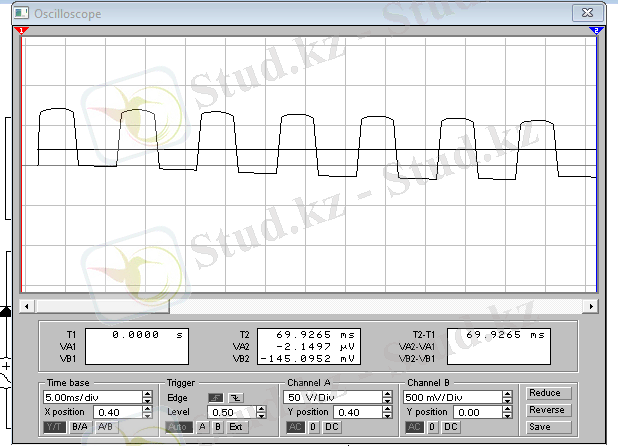Click Channel A 50 V/Div field

(333, 397)
